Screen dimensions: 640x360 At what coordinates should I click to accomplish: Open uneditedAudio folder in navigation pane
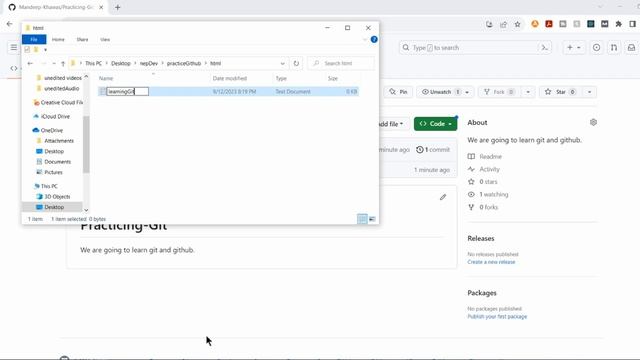(58, 88)
